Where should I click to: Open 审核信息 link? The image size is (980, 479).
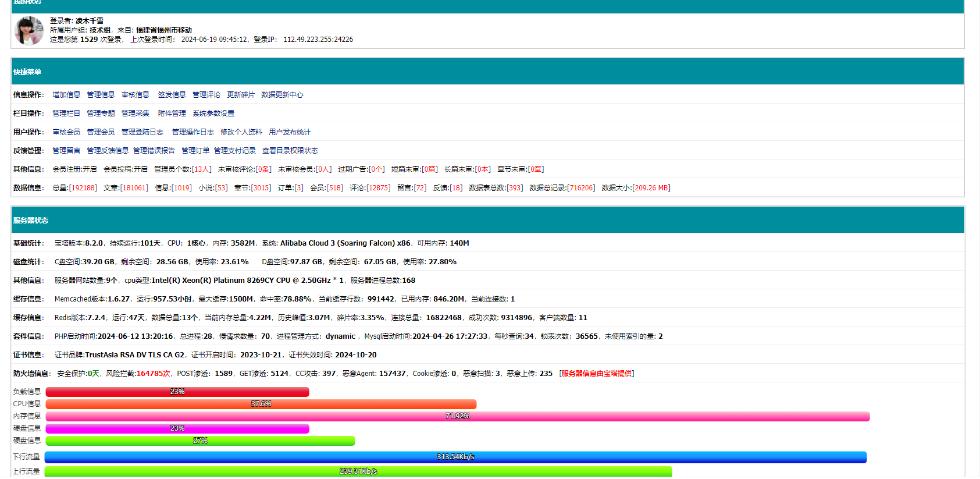coord(136,95)
